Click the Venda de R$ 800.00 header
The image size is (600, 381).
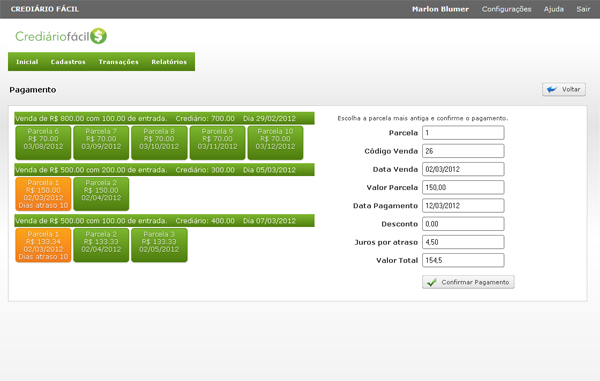click(165, 118)
